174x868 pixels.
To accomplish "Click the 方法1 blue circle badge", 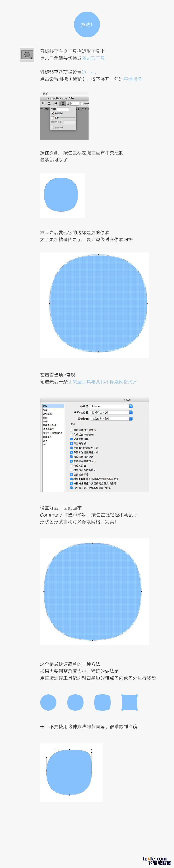I will [87, 25].
